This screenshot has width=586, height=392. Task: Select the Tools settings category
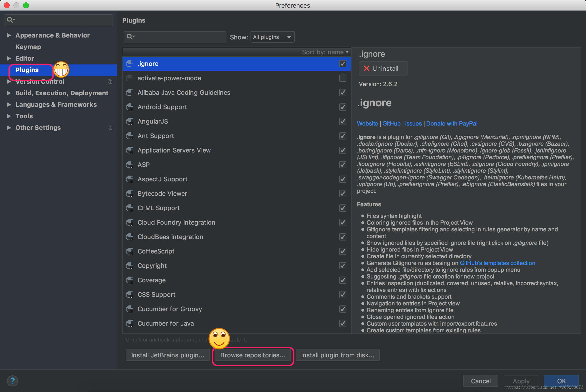pyautogui.click(x=24, y=116)
